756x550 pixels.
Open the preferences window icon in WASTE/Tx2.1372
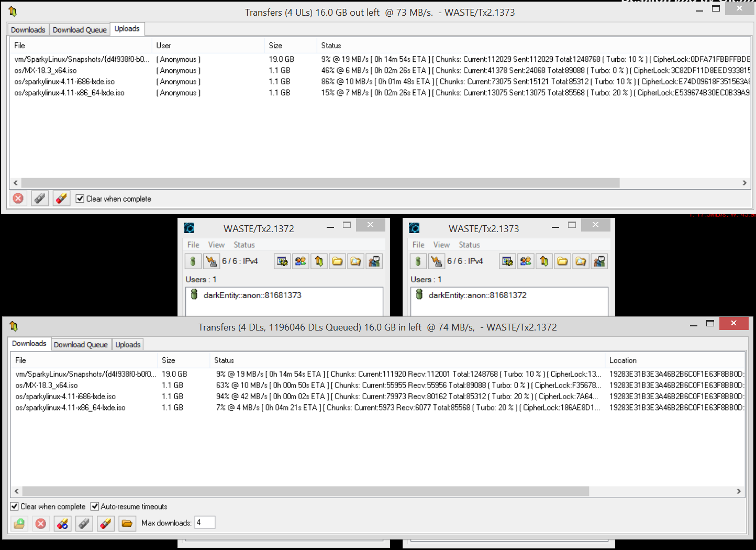[283, 261]
